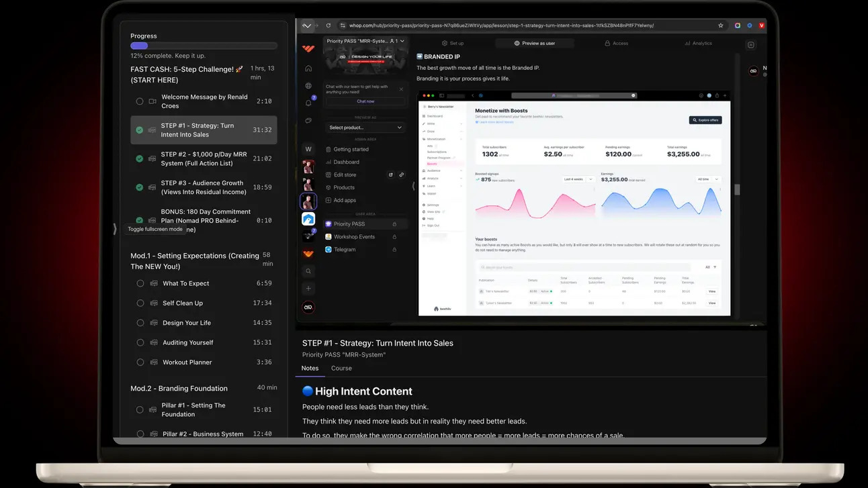Click the plus icon to add a hub
The width and height of the screenshot is (868, 488).
click(308, 289)
